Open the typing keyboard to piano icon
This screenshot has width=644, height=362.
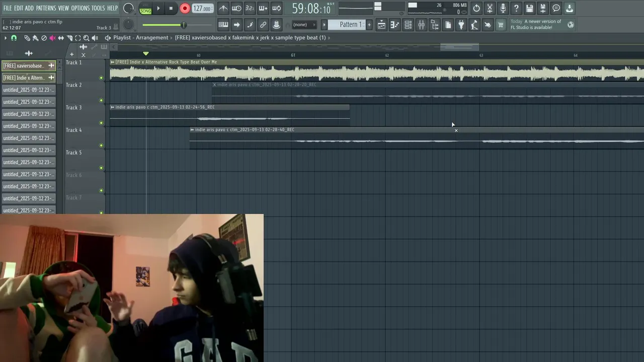click(x=223, y=25)
